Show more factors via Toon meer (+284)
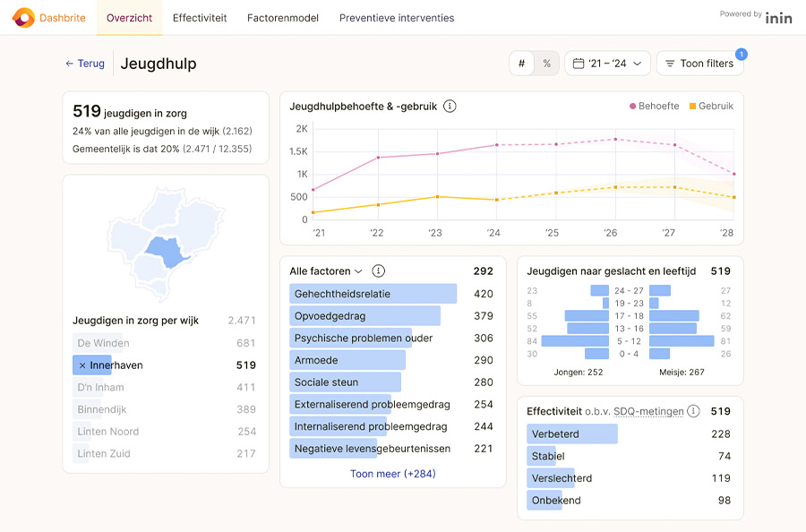 (392, 473)
